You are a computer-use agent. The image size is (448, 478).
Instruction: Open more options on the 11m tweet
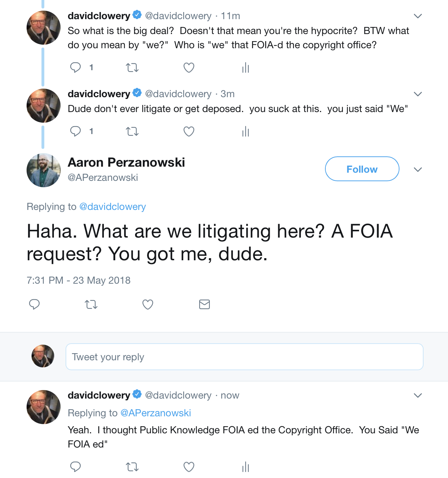[418, 16]
